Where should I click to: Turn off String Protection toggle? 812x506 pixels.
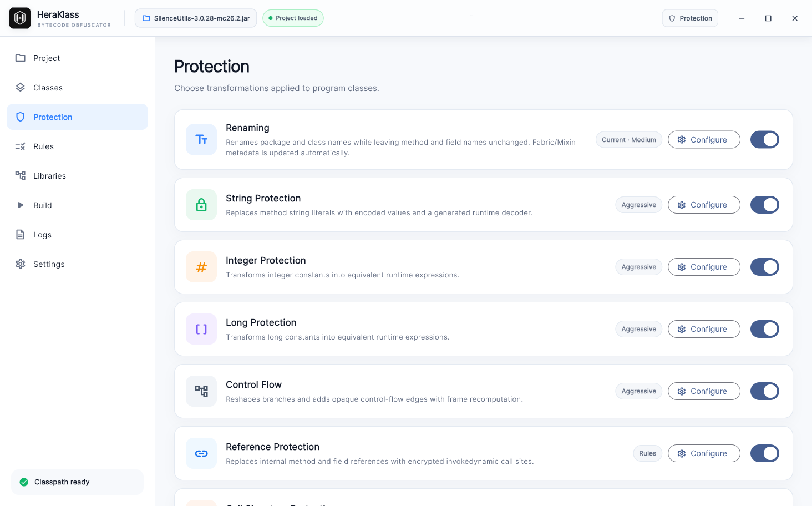(765, 205)
